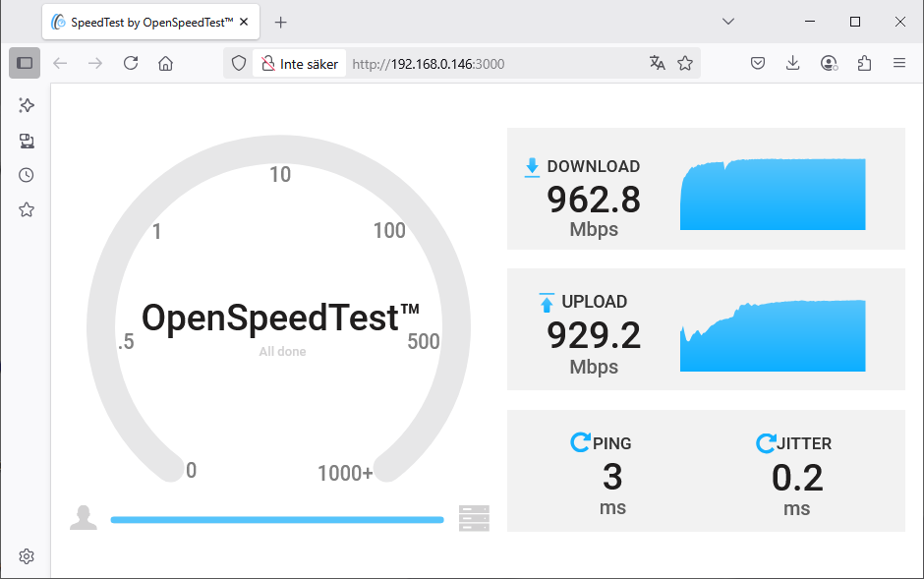Maximize the Firefox window

(x=855, y=22)
